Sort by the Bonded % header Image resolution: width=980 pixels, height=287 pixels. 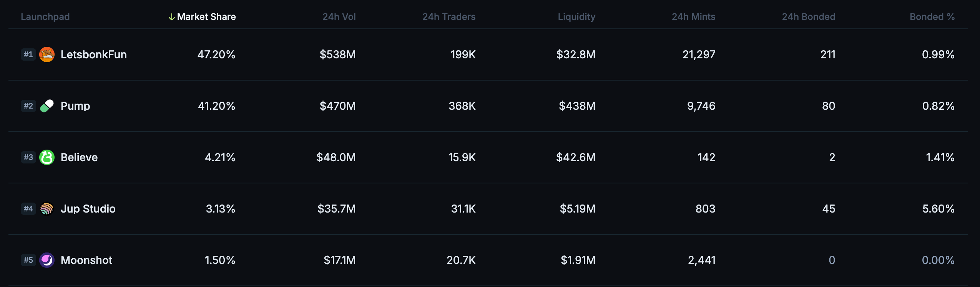tap(932, 17)
